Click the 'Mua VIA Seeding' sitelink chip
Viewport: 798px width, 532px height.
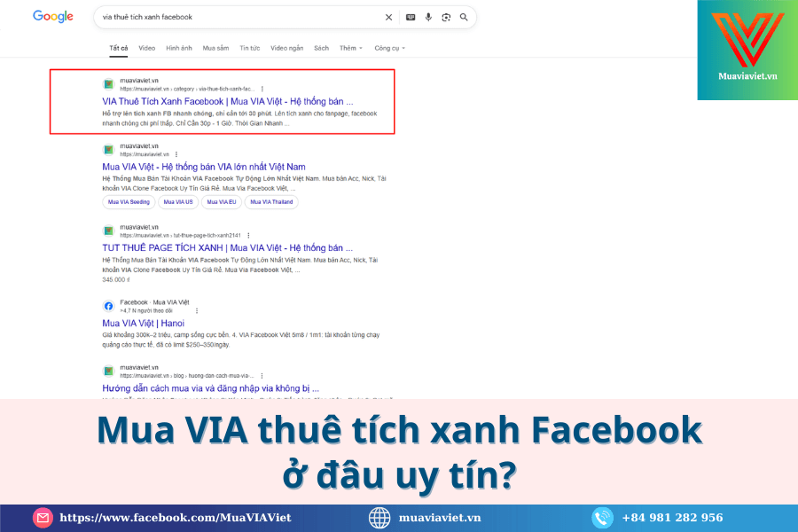[129, 202]
